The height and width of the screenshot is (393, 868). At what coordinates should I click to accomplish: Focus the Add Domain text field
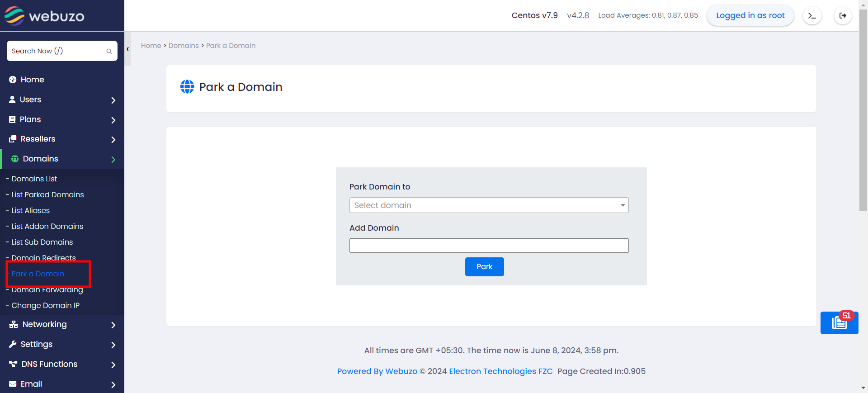[x=489, y=246]
